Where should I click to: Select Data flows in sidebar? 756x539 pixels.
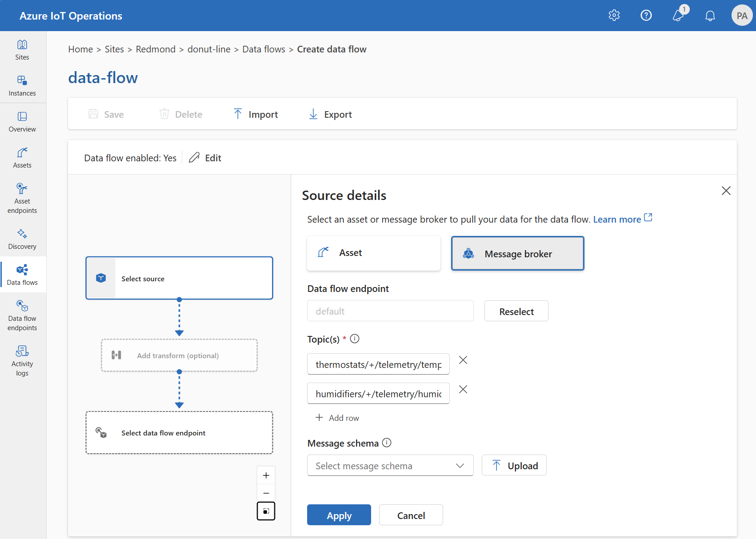pyautogui.click(x=22, y=275)
